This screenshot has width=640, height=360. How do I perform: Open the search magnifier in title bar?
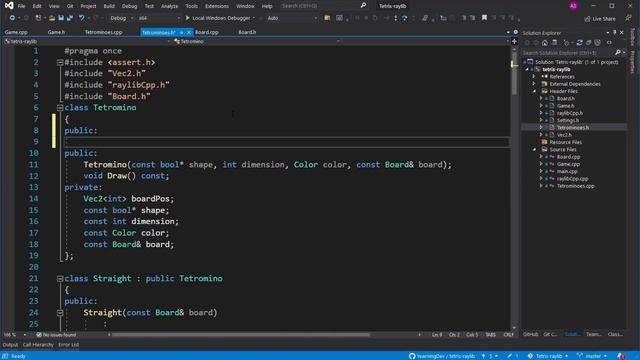[363, 6]
